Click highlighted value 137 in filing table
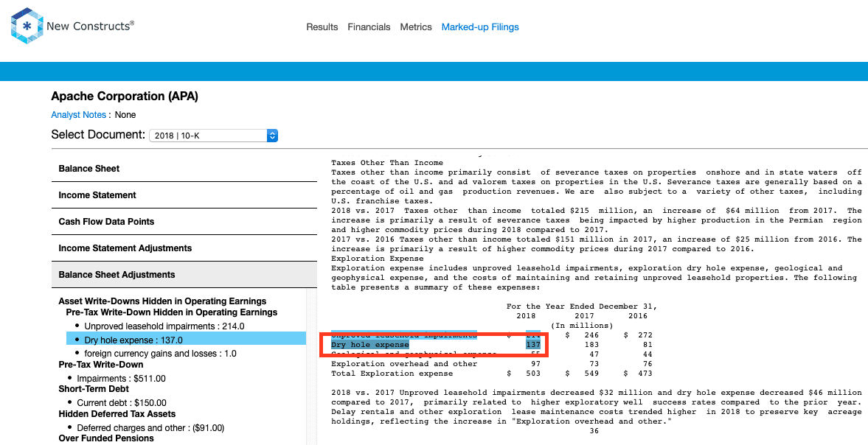The width and height of the screenshot is (868, 445). point(533,344)
